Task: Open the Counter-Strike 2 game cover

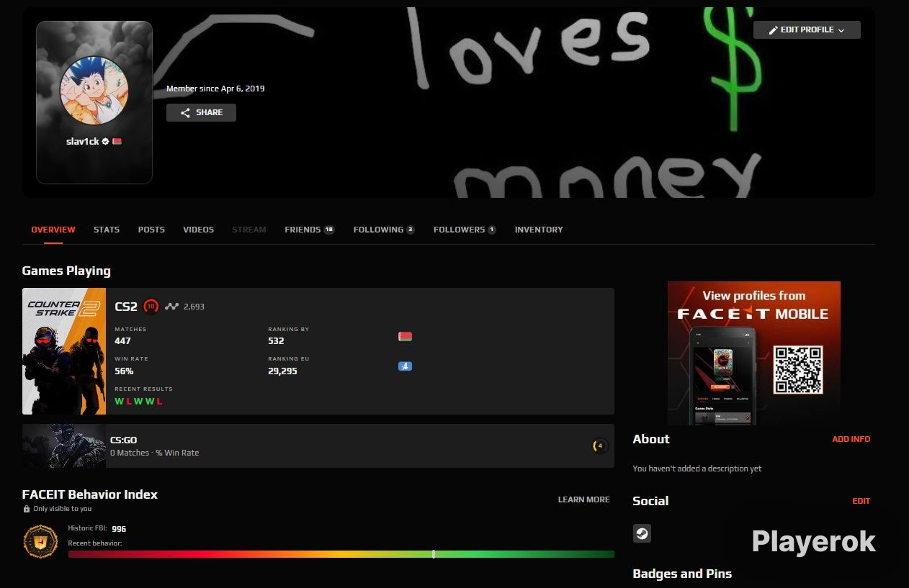Action: point(64,351)
